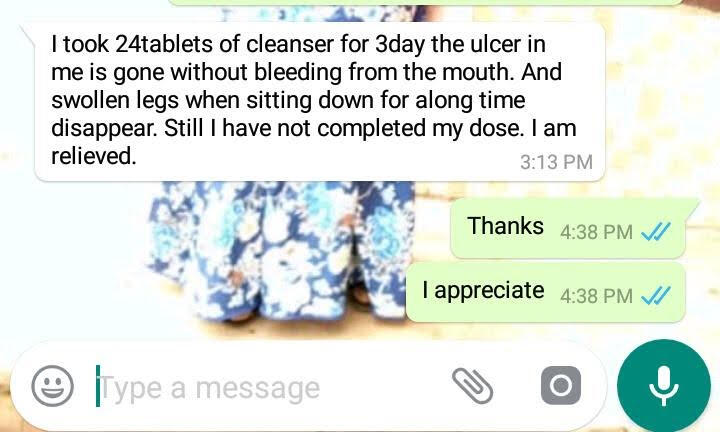Image resolution: width=720 pixels, height=432 pixels.
Task: Select the "Thanks" sent message bubble
Action: click(x=568, y=228)
